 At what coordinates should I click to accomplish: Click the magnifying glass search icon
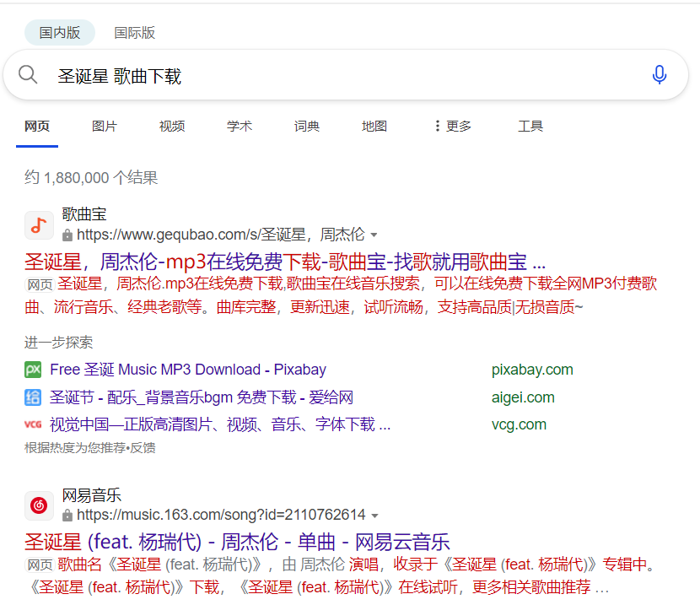click(x=28, y=74)
